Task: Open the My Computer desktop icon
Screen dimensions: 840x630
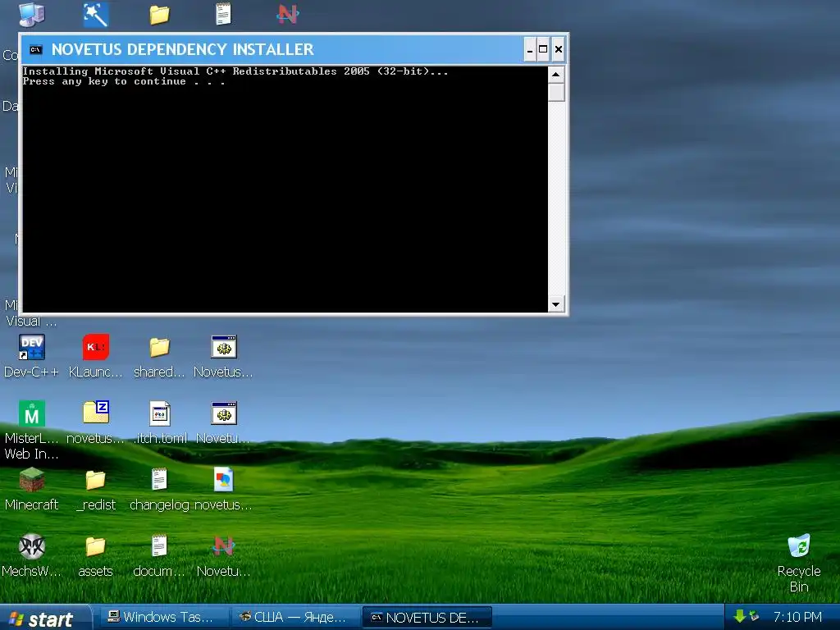Action: click(32, 15)
